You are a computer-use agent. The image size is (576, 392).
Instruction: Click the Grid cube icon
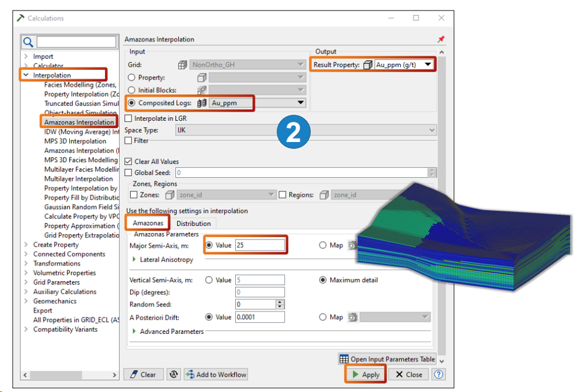(x=182, y=65)
